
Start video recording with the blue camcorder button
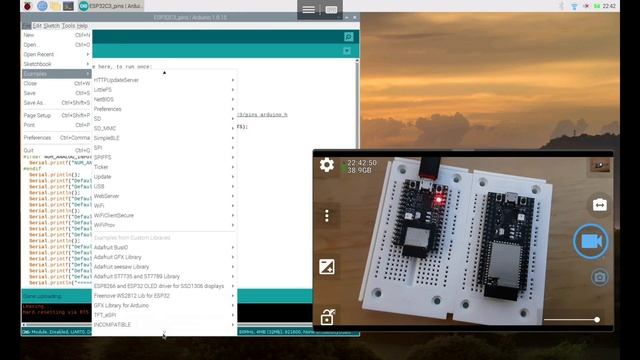(591, 241)
